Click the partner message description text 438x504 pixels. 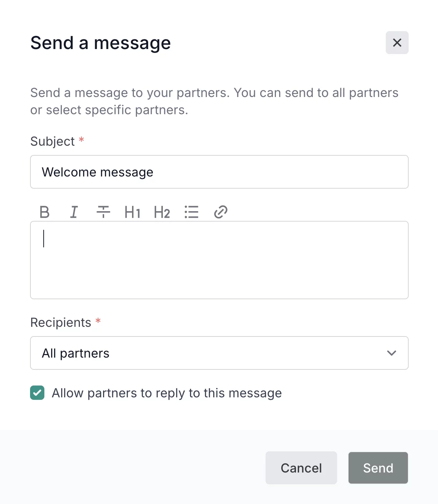(x=214, y=101)
